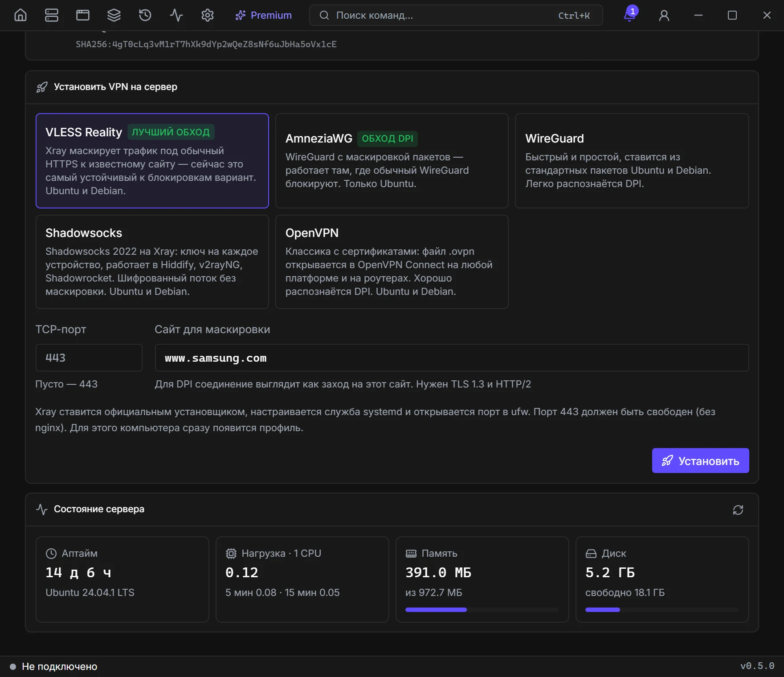The width and height of the screenshot is (784, 677).
Task: Select the OpenVPN protocol card
Action: 392,262
